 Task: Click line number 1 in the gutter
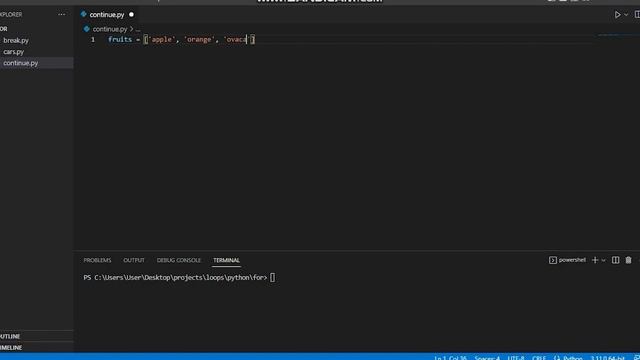tap(93, 40)
